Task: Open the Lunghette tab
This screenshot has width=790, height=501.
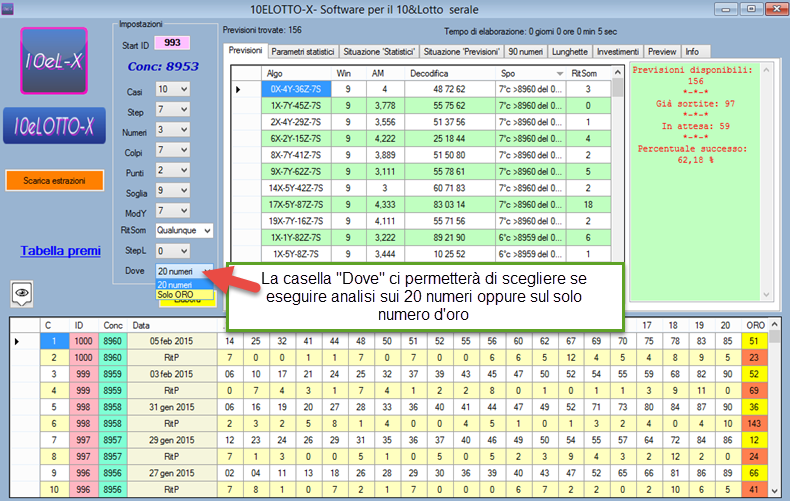Action: click(x=570, y=52)
